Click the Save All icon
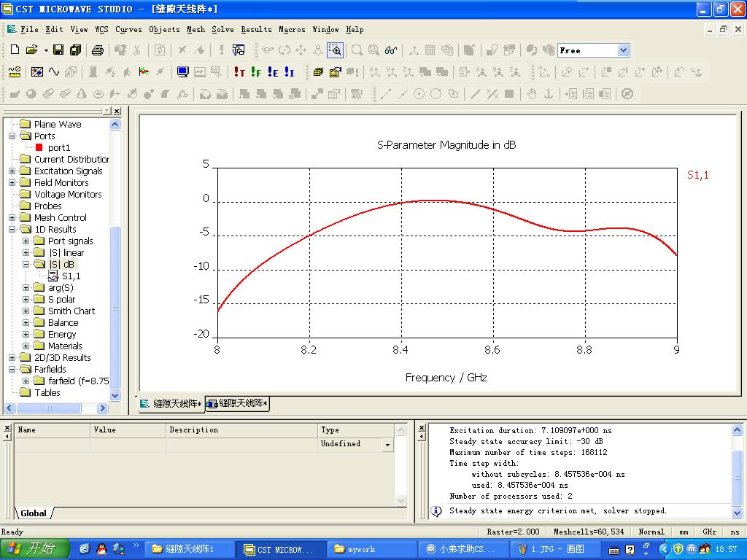747x560 pixels. (x=75, y=50)
